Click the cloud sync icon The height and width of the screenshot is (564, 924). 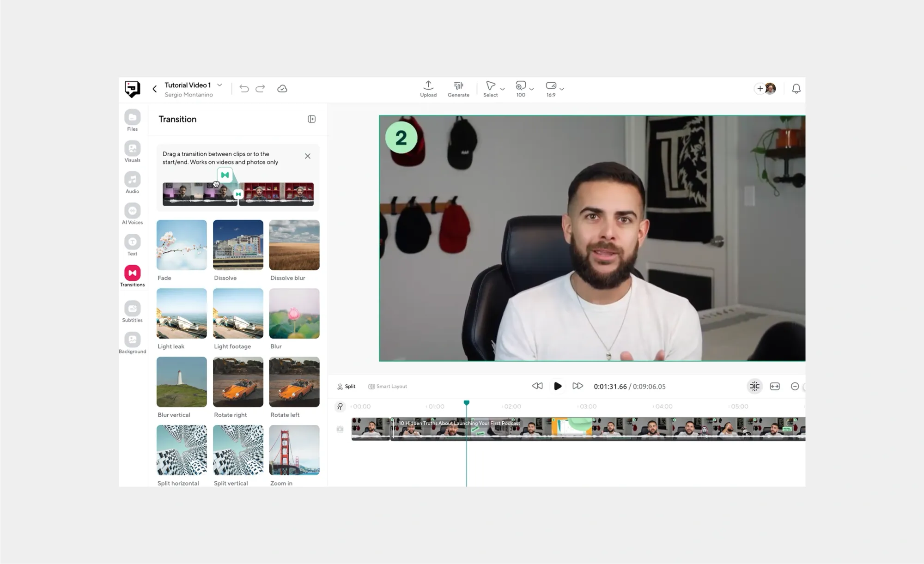click(282, 88)
